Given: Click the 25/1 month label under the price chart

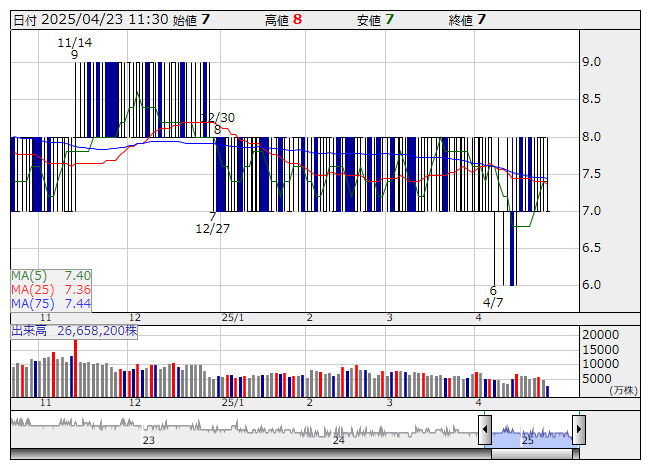Looking at the screenshot, I should pos(233,318).
